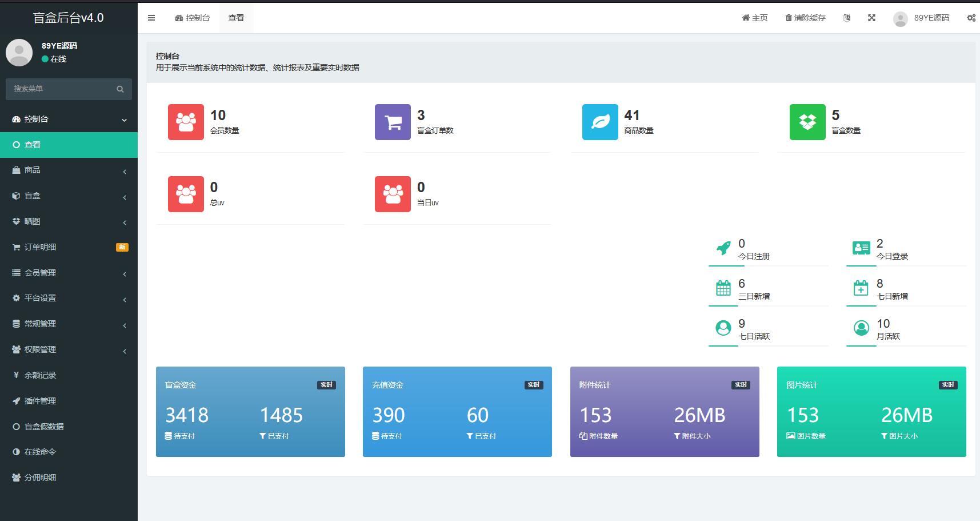Click the 实时 badge on 图片统计 card
This screenshot has width=980, height=521.
point(948,385)
